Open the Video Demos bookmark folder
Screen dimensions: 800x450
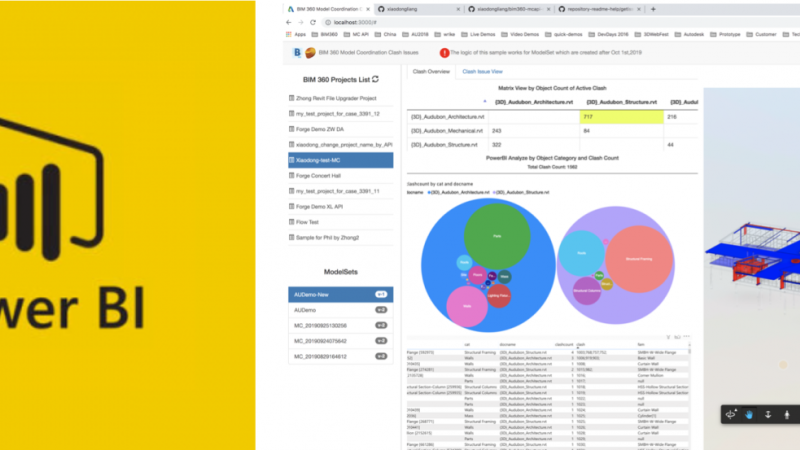click(x=519, y=34)
